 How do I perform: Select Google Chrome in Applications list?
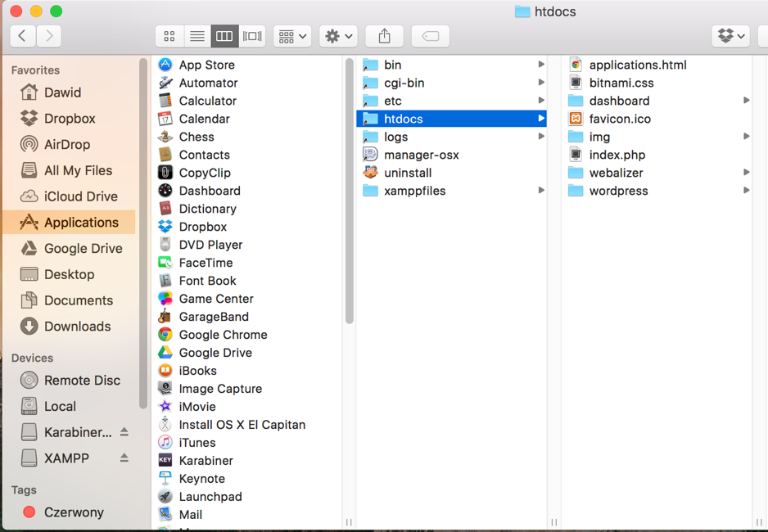click(x=223, y=335)
